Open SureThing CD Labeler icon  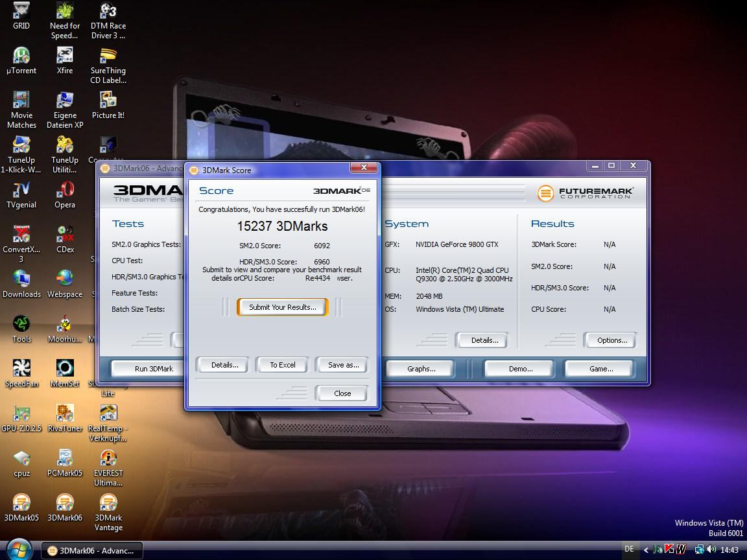coord(108,65)
